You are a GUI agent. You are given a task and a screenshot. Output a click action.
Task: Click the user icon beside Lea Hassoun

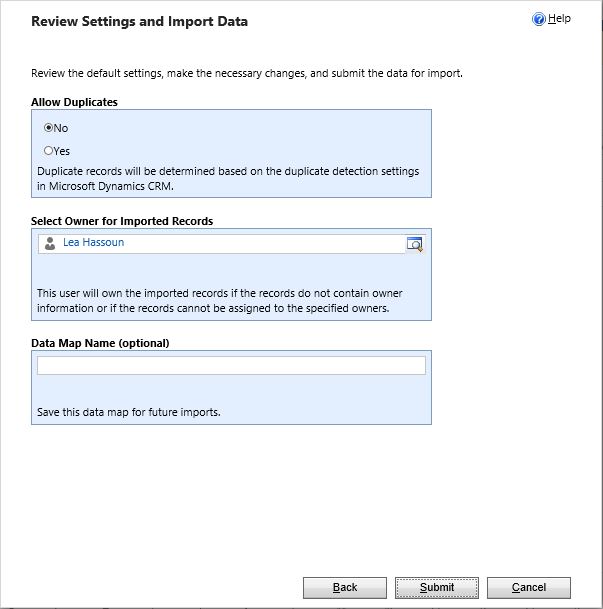pos(50,243)
